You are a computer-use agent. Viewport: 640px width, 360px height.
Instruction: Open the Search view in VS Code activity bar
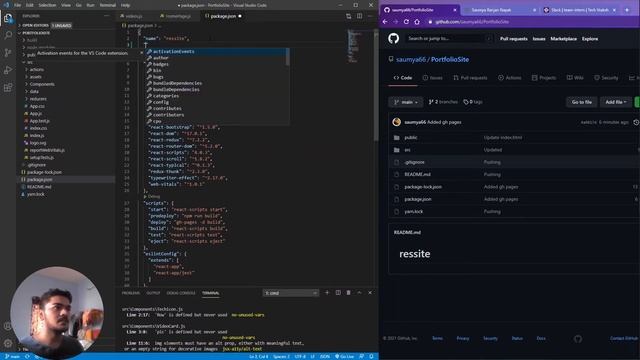8,36
